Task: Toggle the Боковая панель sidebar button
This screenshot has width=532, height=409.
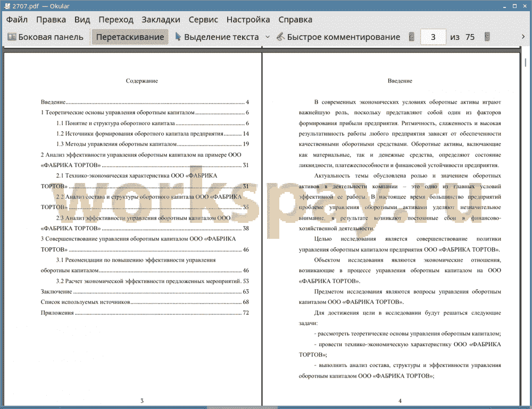Action: [x=45, y=37]
